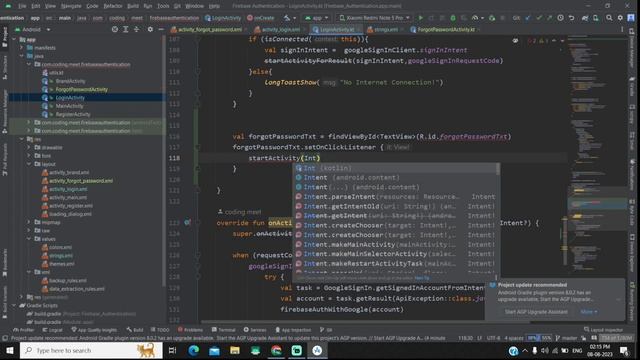Click the Windows taskbar search box

tap(91, 350)
